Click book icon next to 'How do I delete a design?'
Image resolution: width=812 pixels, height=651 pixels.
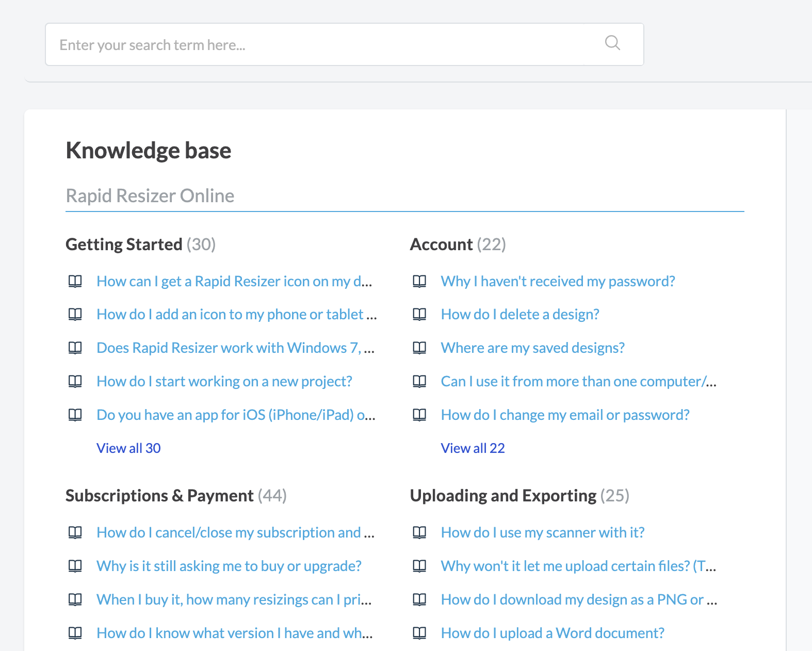(x=419, y=314)
